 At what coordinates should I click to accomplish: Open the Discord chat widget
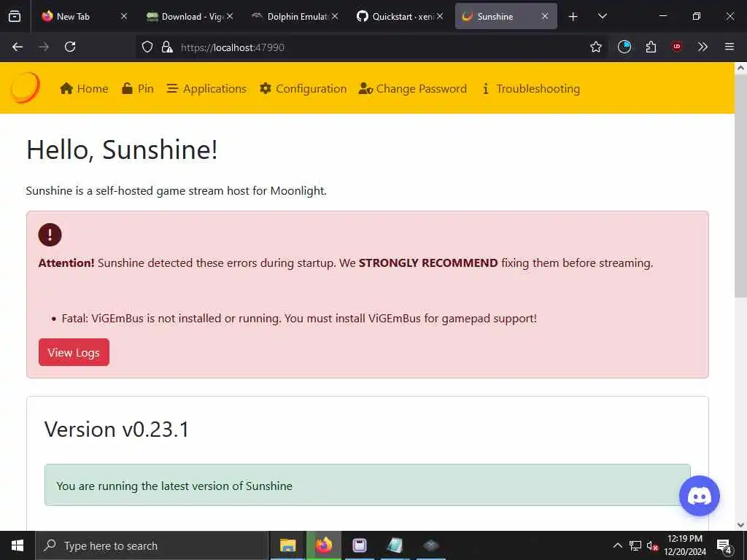[x=700, y=496]
